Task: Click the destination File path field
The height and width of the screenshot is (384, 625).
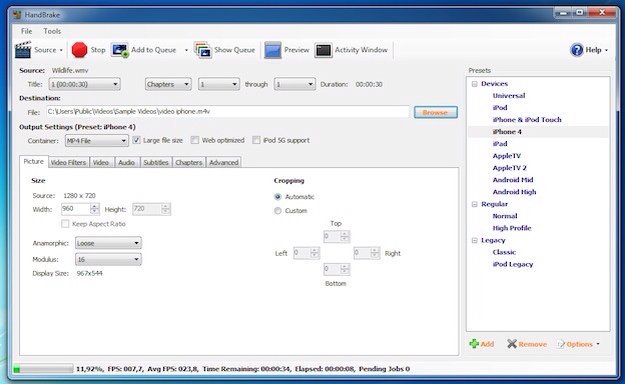Action: pos(228,112)
